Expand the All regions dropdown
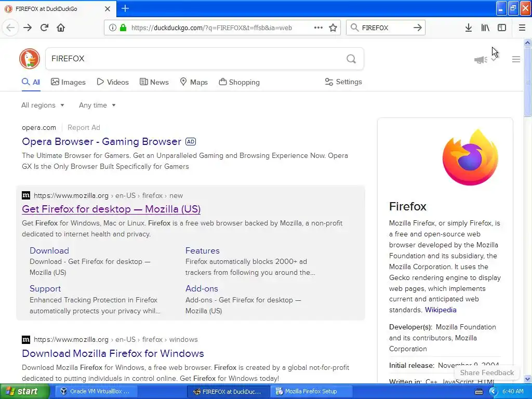 (x=43, y=105)
